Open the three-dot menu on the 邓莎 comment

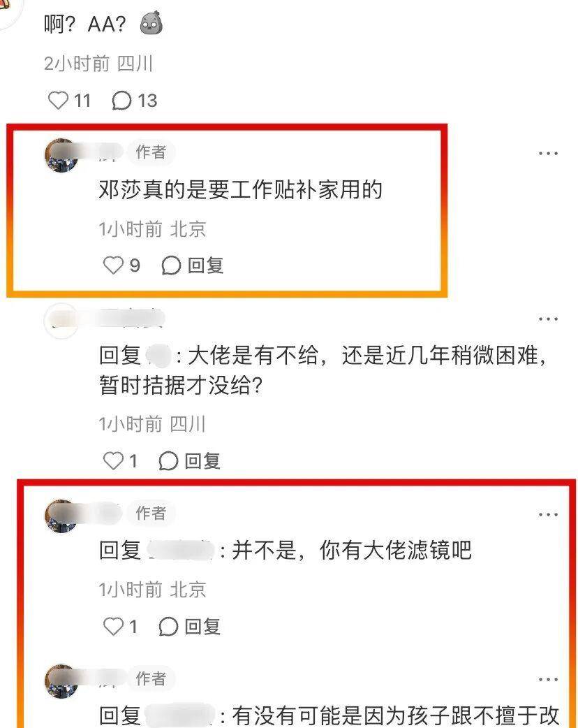coord(548,153)
